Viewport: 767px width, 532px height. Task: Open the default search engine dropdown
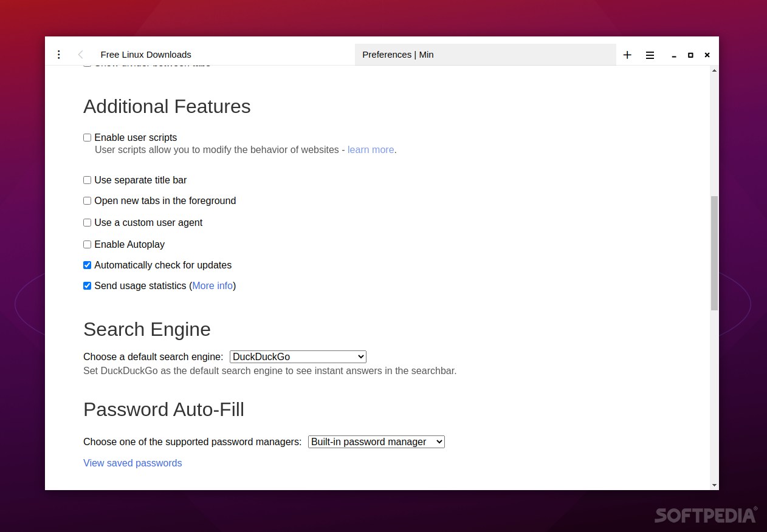298,357
